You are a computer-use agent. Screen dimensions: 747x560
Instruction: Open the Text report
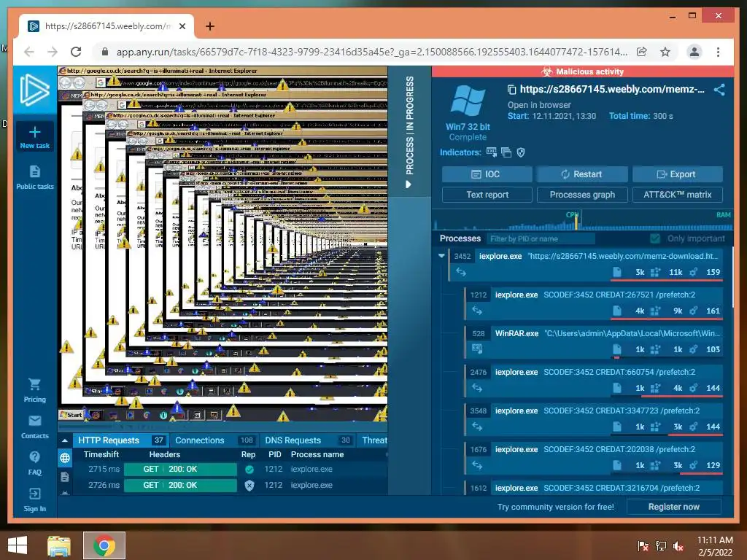point(487,195)
